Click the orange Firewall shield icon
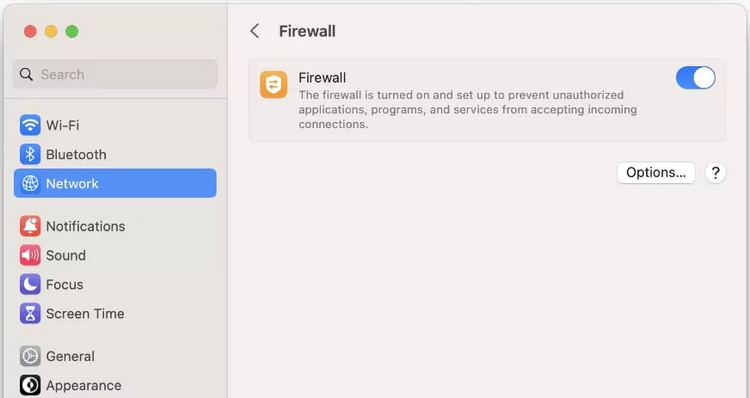This screenshot has width=750, height=398. pos(274,85)
